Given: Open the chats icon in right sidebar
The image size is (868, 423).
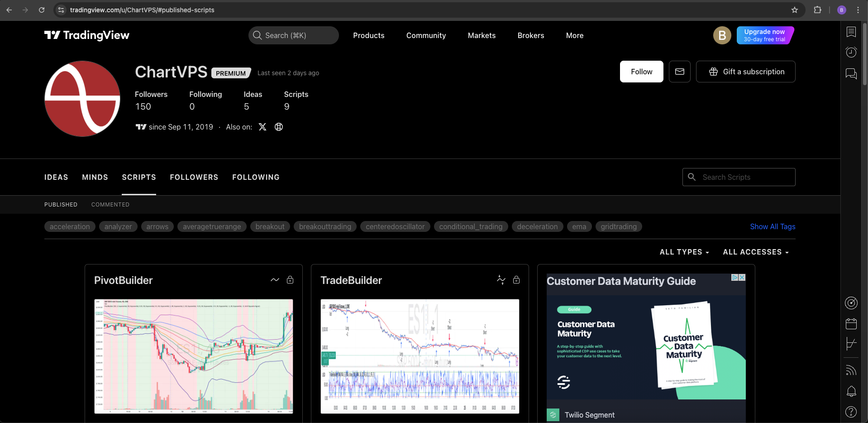Looking at the screenshot, I should pyautogui.click(x=851, y=73).
